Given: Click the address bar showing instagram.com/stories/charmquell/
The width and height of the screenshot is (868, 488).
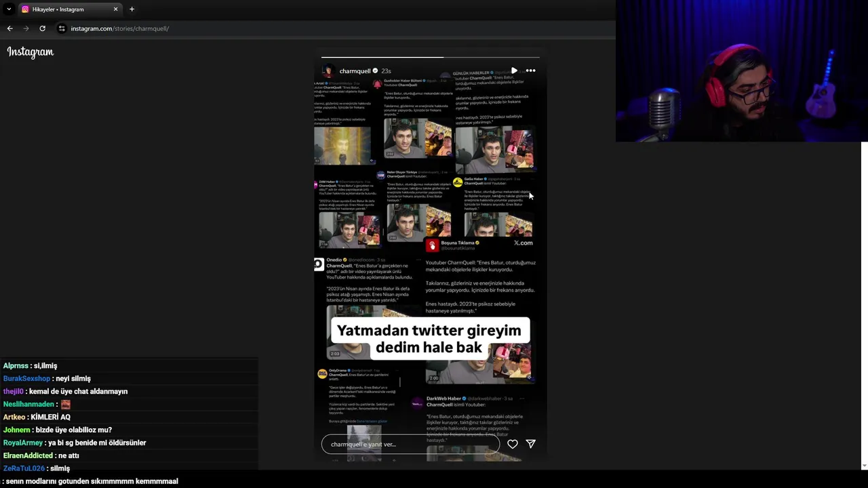Looking at the screenshot, I should click(x=120, y=28).
